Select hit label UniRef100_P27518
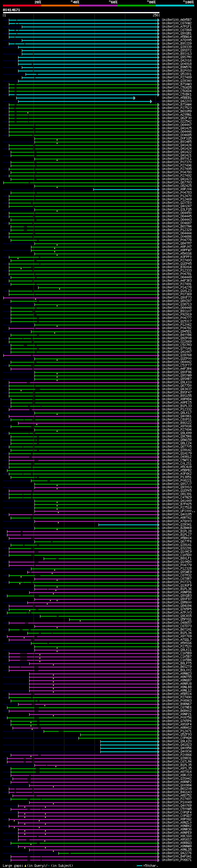 point(177,507)
